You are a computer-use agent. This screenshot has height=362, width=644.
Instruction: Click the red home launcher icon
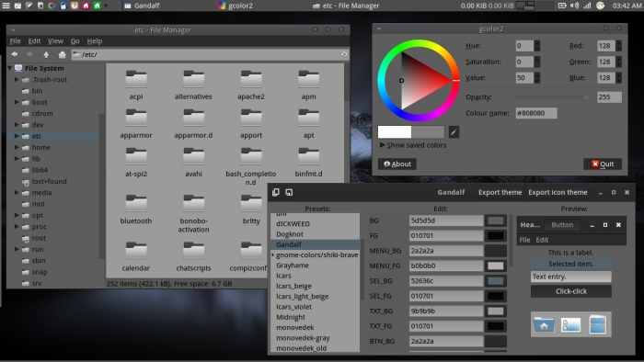(x=86, y=6)
